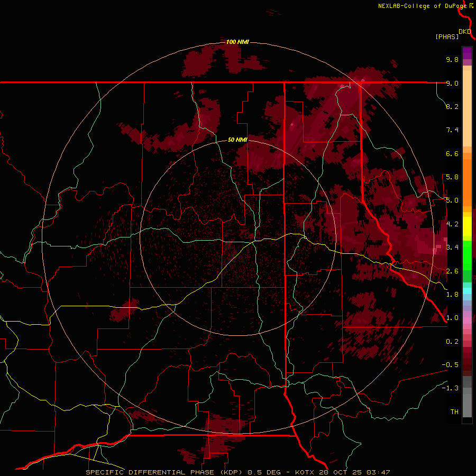Click the 50 NMI range ring label
Screen dimensions: 476x476
coord(237,140)
